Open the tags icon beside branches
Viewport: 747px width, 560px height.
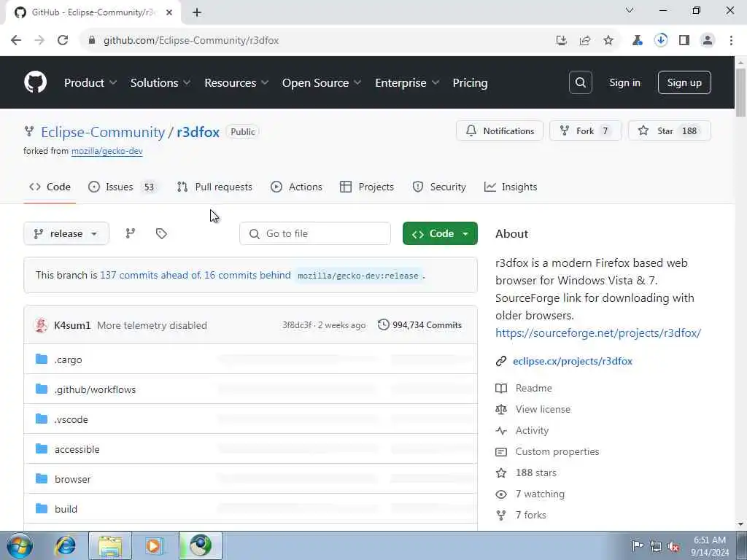pos(161,233)
